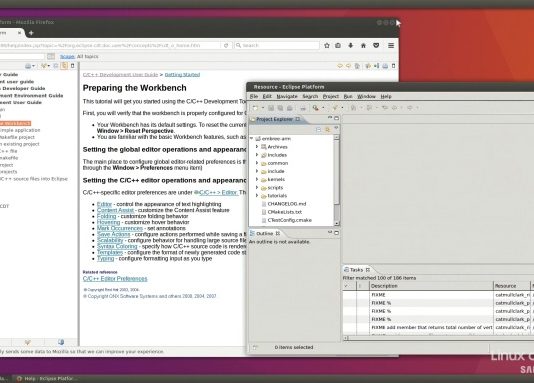Toggle the highlighted contents-sync button in the help sidebar
Screen dimensions: 534x383
pos(64,66)
